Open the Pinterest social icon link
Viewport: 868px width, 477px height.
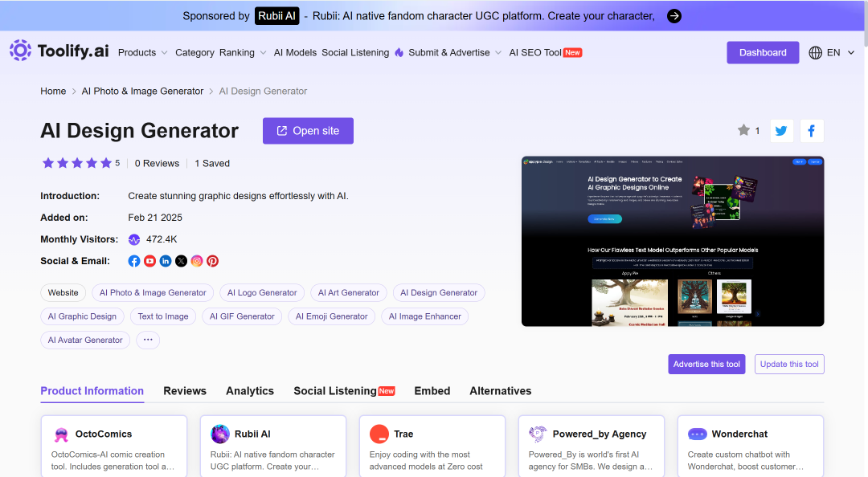212,261
